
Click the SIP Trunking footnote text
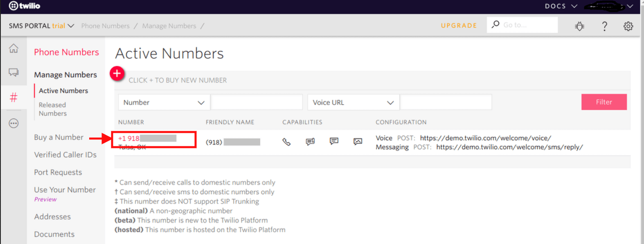pos(187,201)
